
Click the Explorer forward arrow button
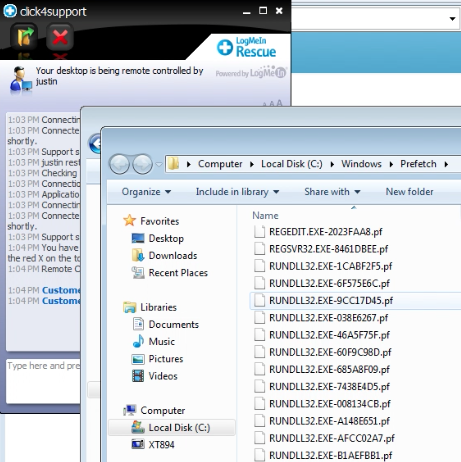[x=142, y=164]
